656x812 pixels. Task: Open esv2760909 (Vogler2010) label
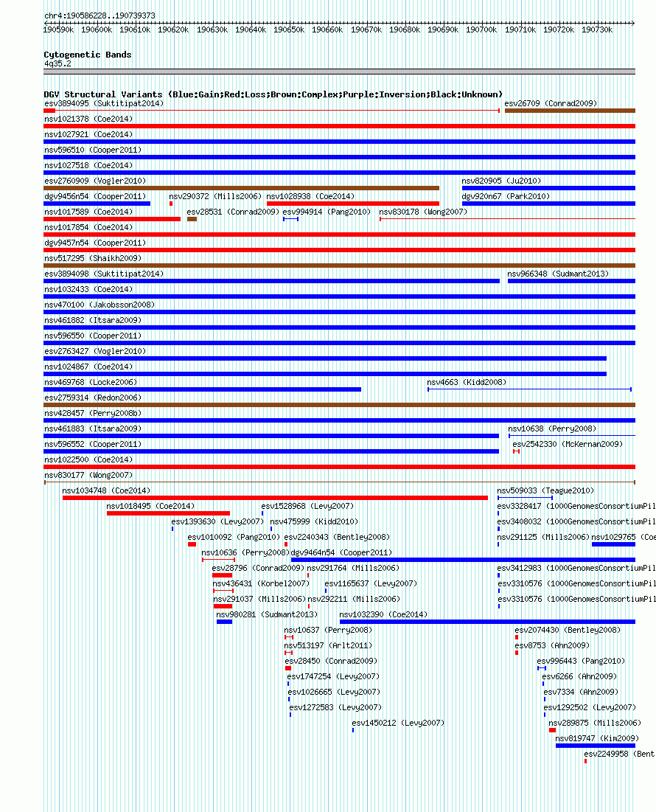point(95,181)
